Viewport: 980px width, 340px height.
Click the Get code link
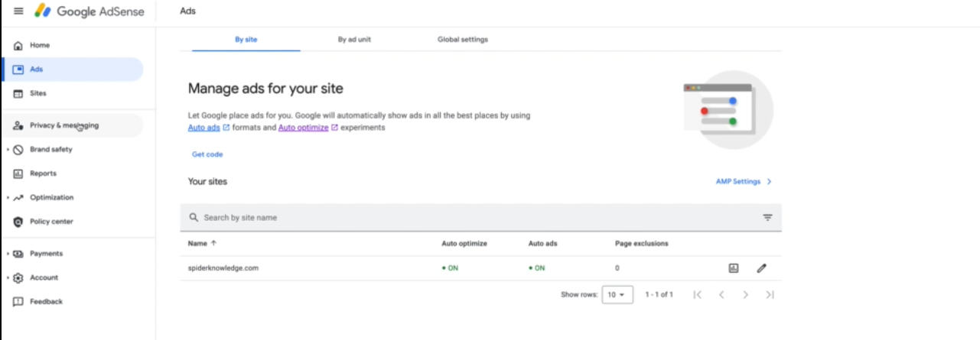pyautogui.click(x=207, y=154)
